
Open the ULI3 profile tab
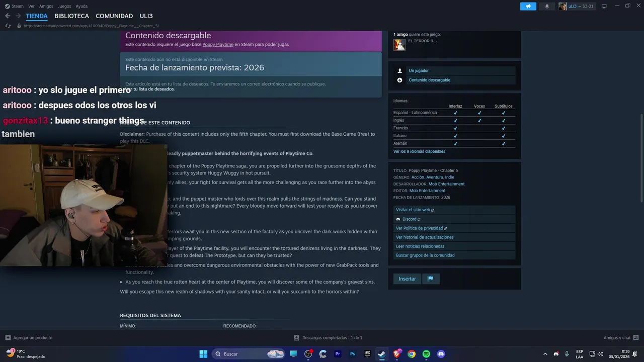point(146,16)
